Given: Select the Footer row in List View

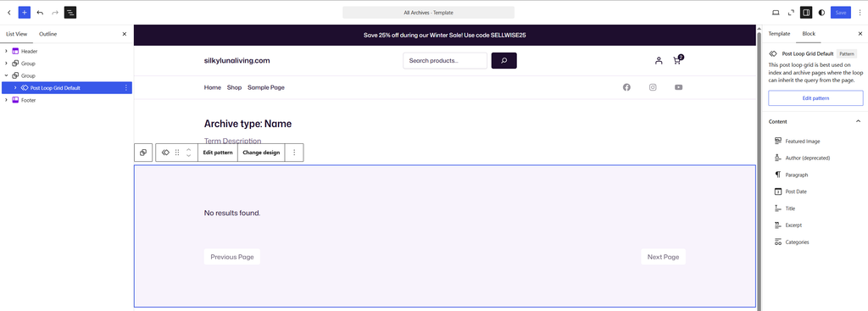Looking at the screenshot, I should (66, 100).
